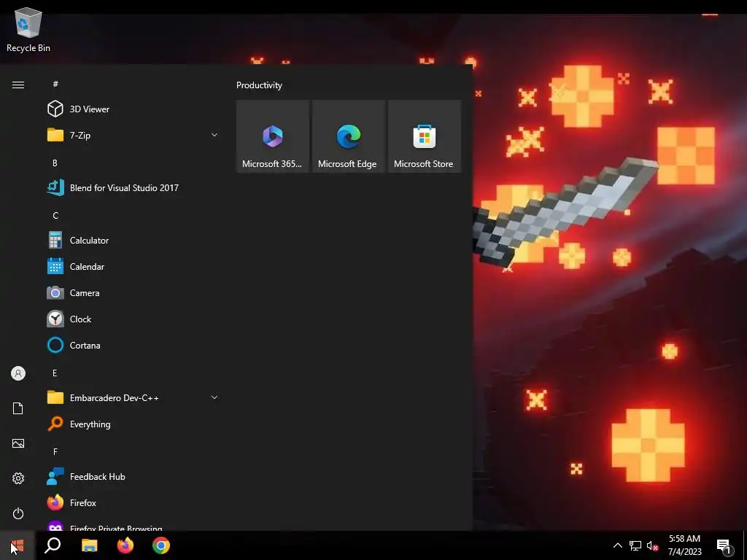Expand the Start menu hamburger button

pos(18,85)
